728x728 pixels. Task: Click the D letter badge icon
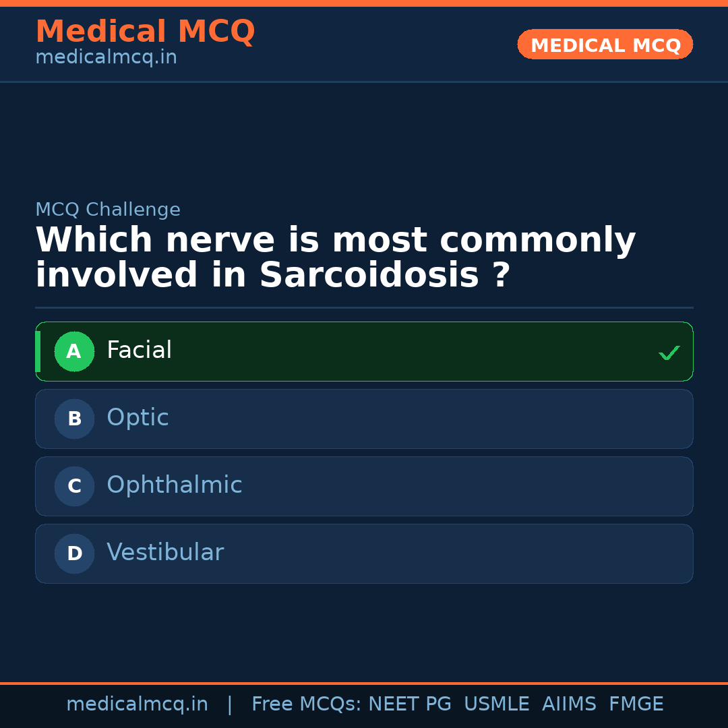coord(74,553)
